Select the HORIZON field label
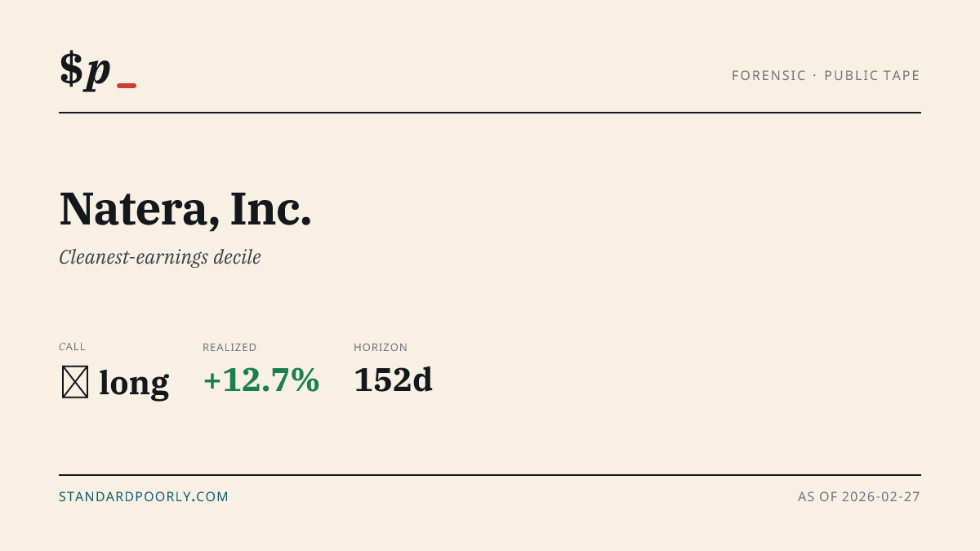The width and height of the screenshot is (980, 551). (x=381, y=347)
